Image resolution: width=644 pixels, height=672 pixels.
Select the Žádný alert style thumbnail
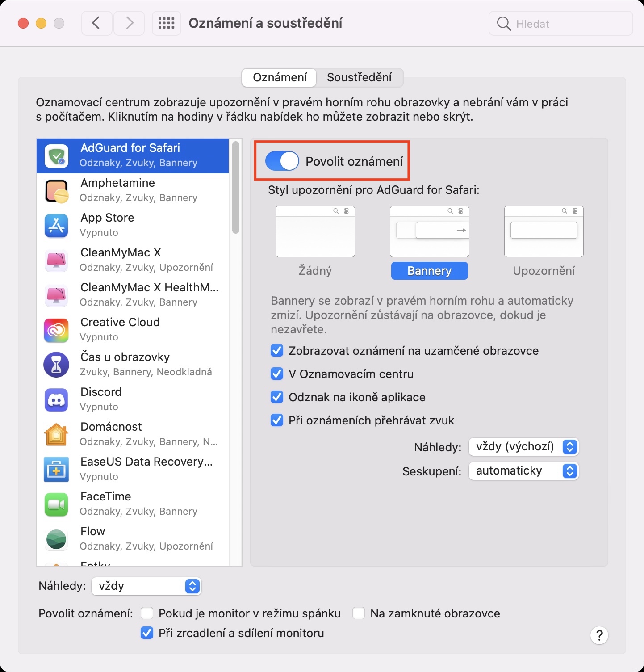coord(315,231)
